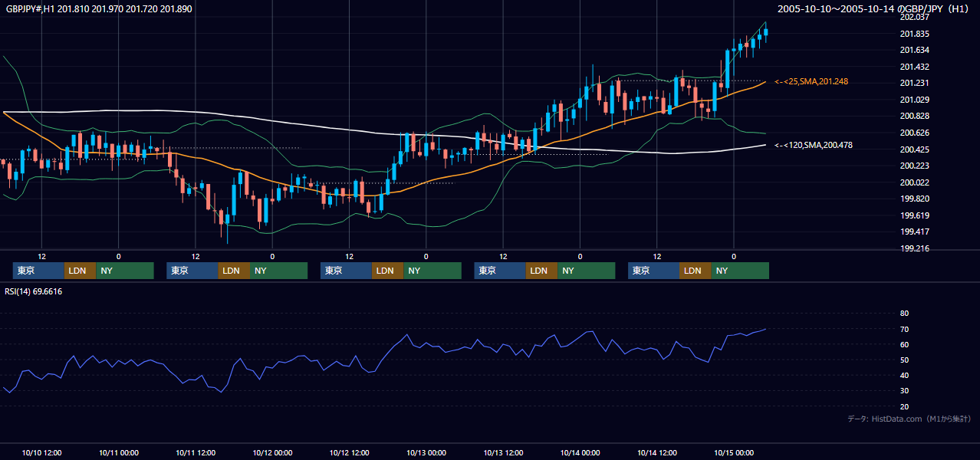Click the 202.037 price axis label
The height and width of the screenshot is (460, 980).
pyautogui.click(x=914, y=17)
